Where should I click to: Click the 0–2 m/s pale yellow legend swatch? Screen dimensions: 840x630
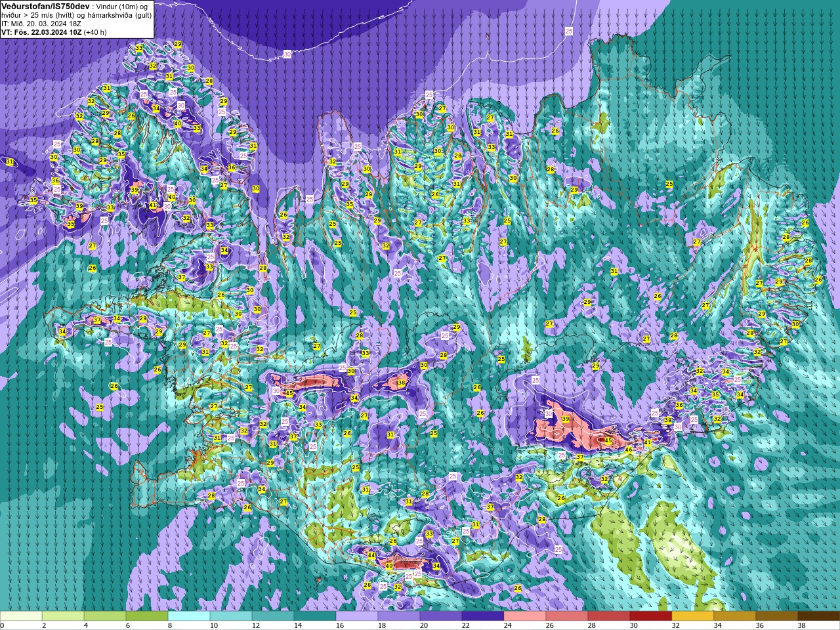[x=21, y=616]
